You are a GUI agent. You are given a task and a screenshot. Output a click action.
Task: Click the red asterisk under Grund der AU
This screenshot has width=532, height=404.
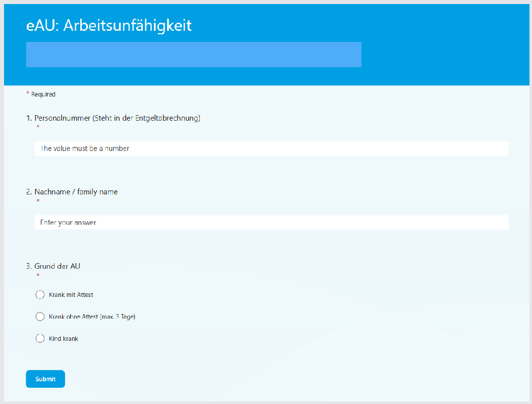click(x=38, y=275)
